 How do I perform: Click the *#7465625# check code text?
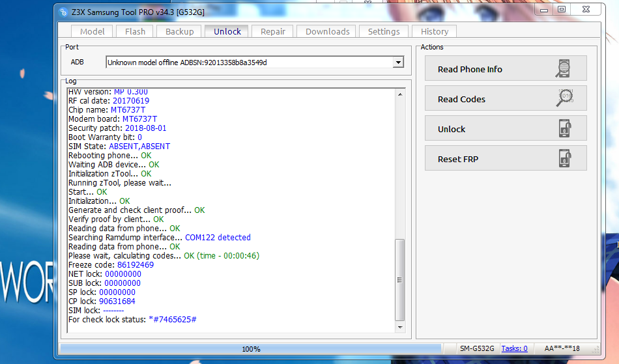pos(173,320)
